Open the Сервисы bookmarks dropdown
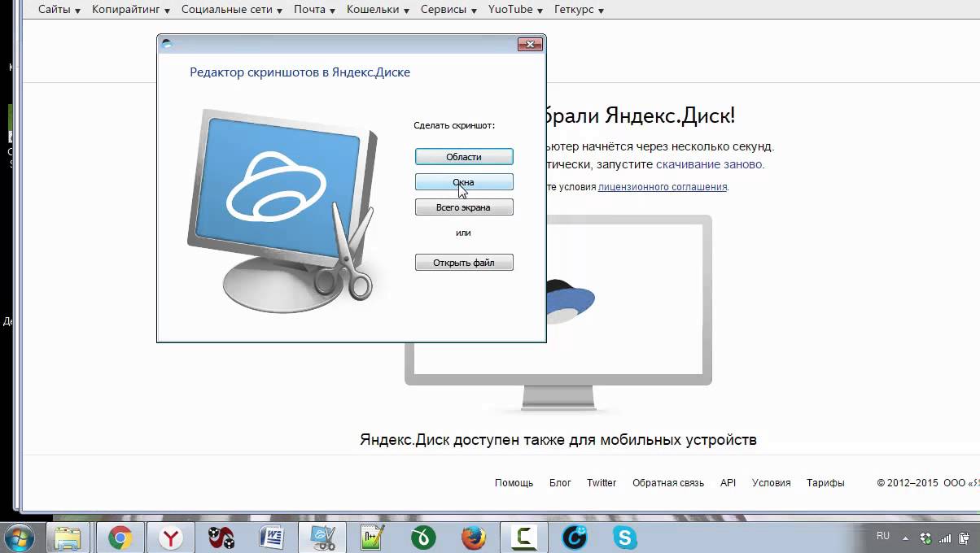This screenshot has width=980, height=553. point(449,10)
